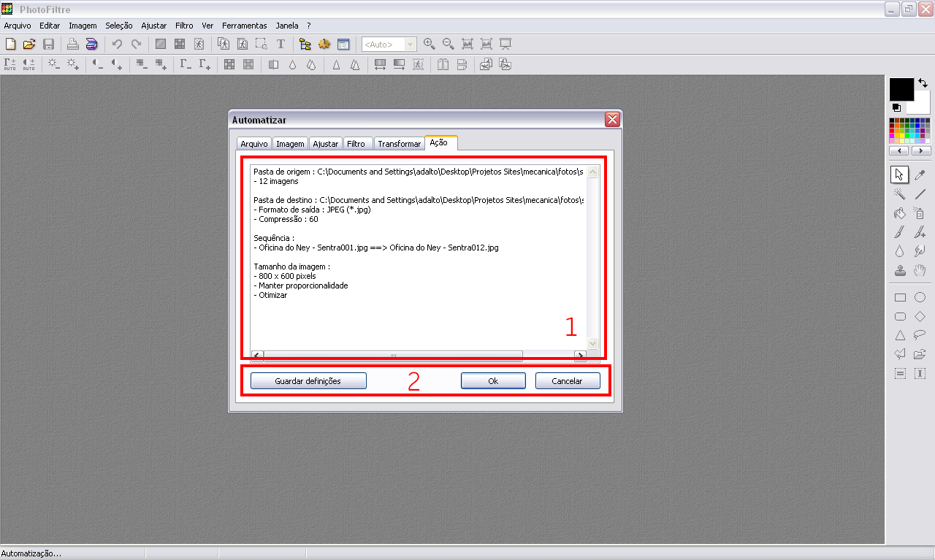Switch to the Imagem tab in Automatizar

click(x=290, y=144)
